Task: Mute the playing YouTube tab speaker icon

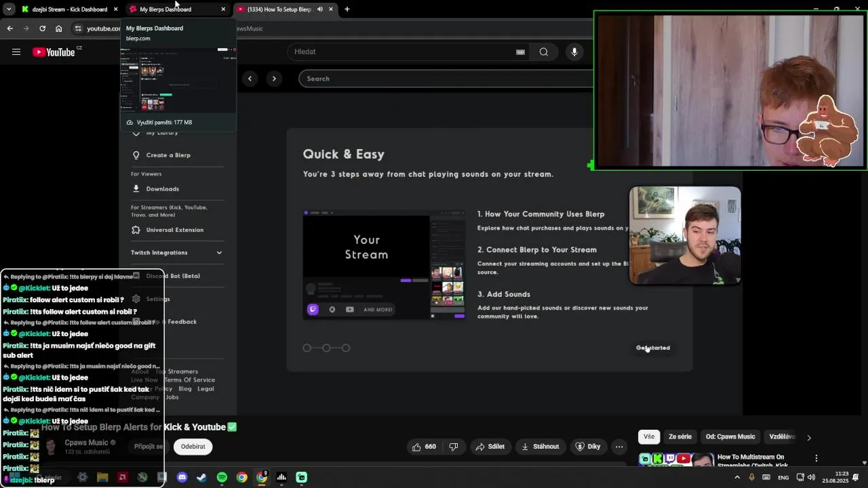Action: (x=319, y=9)
